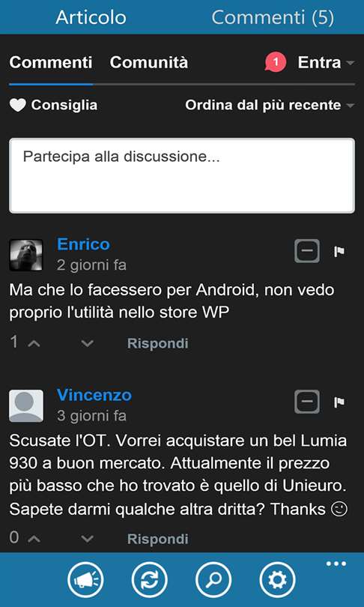
Task: Open the Ordina dal più recente dropdown
Action: (x=269, y=105)
